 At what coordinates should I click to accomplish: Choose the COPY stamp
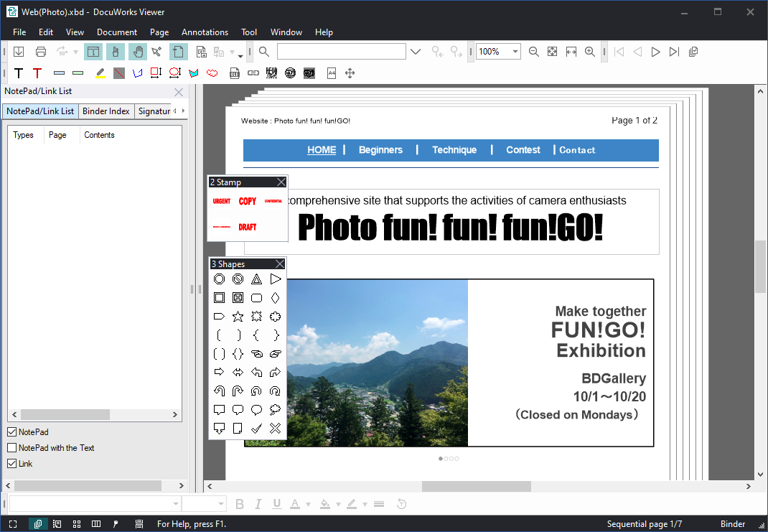[248, 201]
